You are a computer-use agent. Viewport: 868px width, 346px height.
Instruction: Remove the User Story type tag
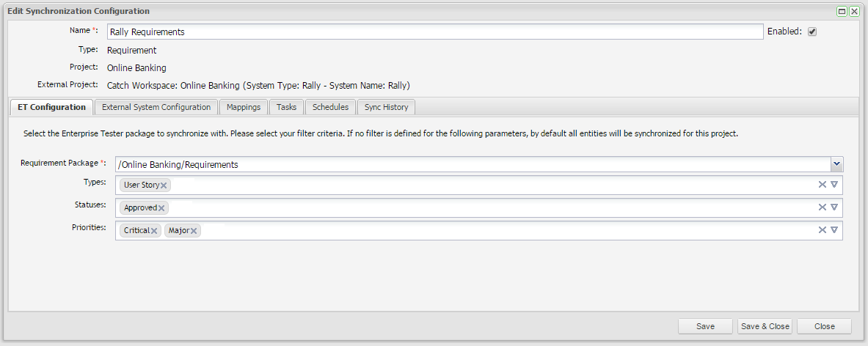point(164,185)
